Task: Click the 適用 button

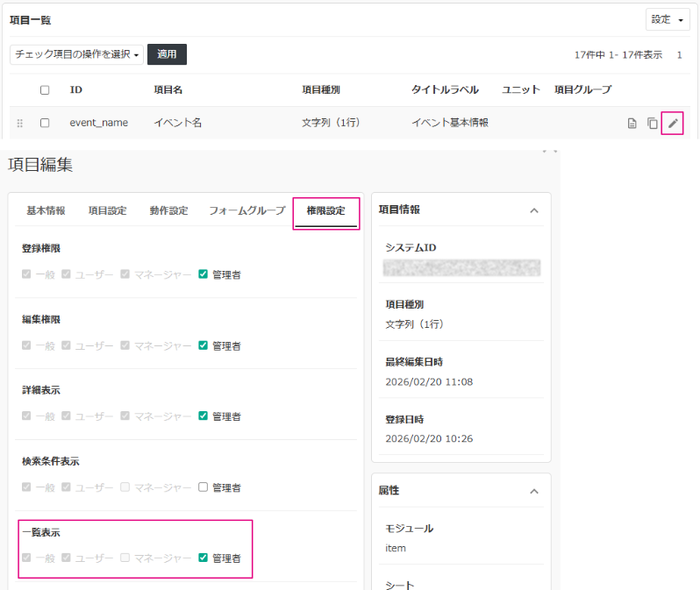Action: pos(167,54)
